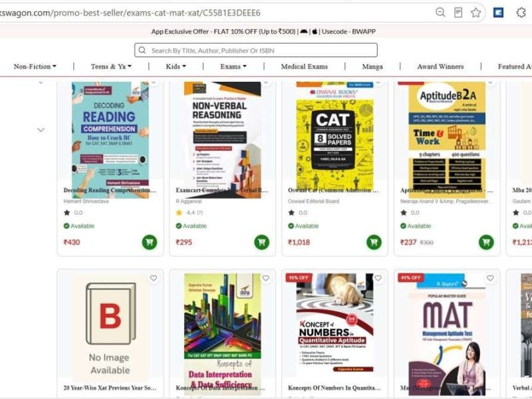
Task: Open the browser extensions puzzle icon
Action: (x=521, y=13)
